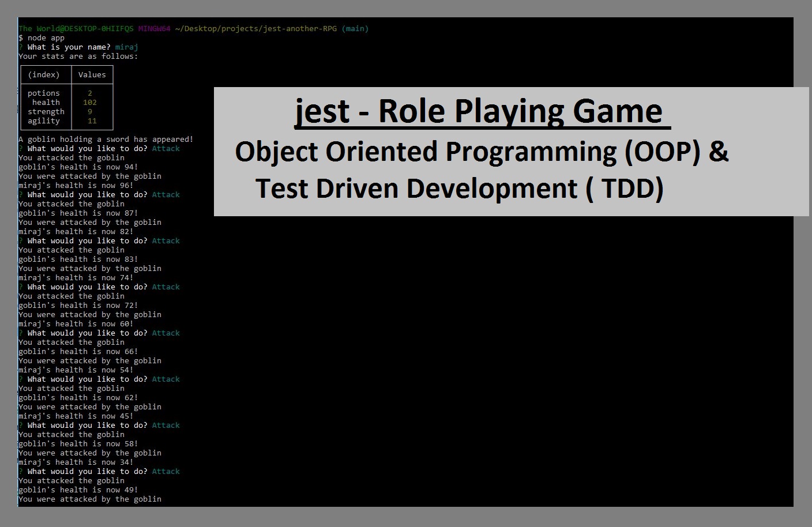
Task: Click the health value '102'
Action: 90,102
